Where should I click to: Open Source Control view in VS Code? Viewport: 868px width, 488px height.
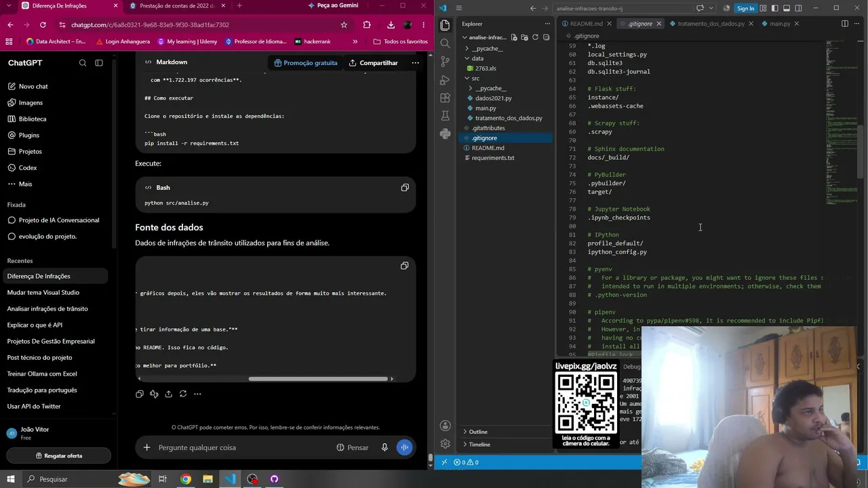445,62
